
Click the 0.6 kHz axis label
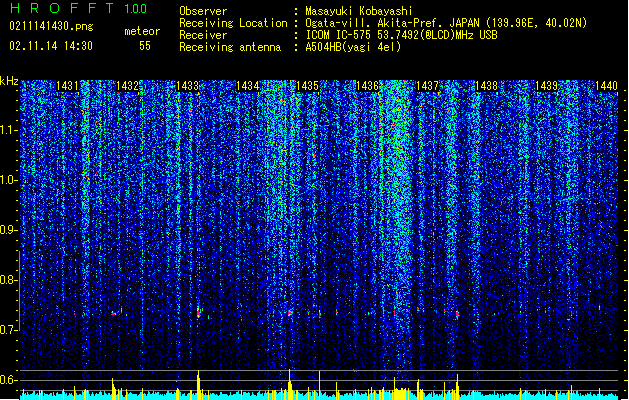point(9,380)
